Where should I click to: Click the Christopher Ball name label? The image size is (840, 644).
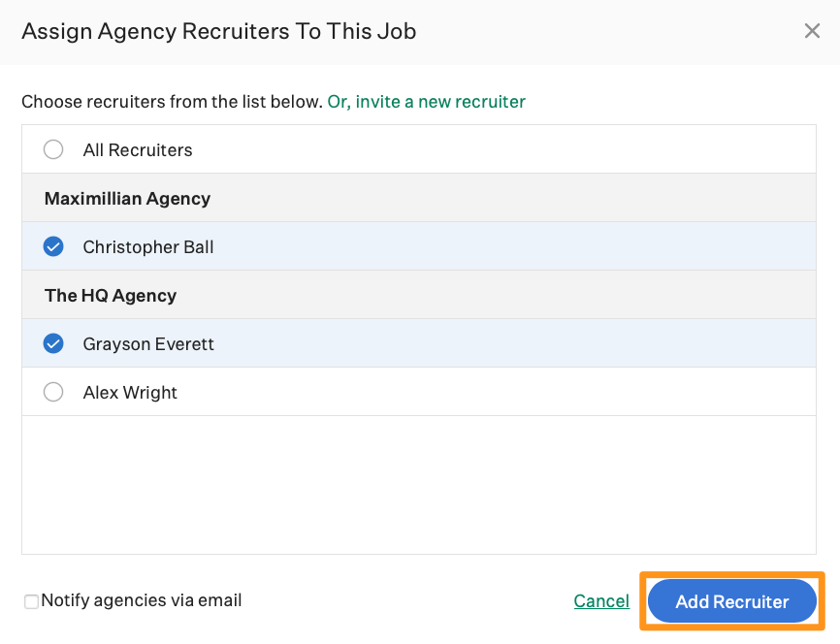(147, 246)
